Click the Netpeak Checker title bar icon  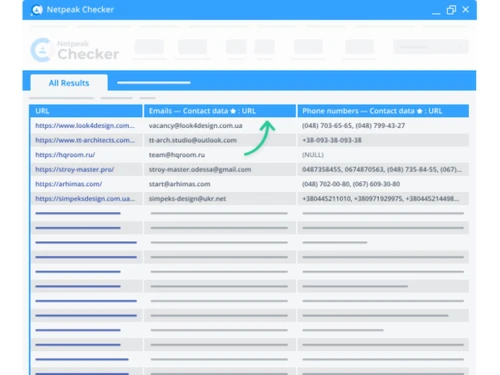tap(36, 10)
